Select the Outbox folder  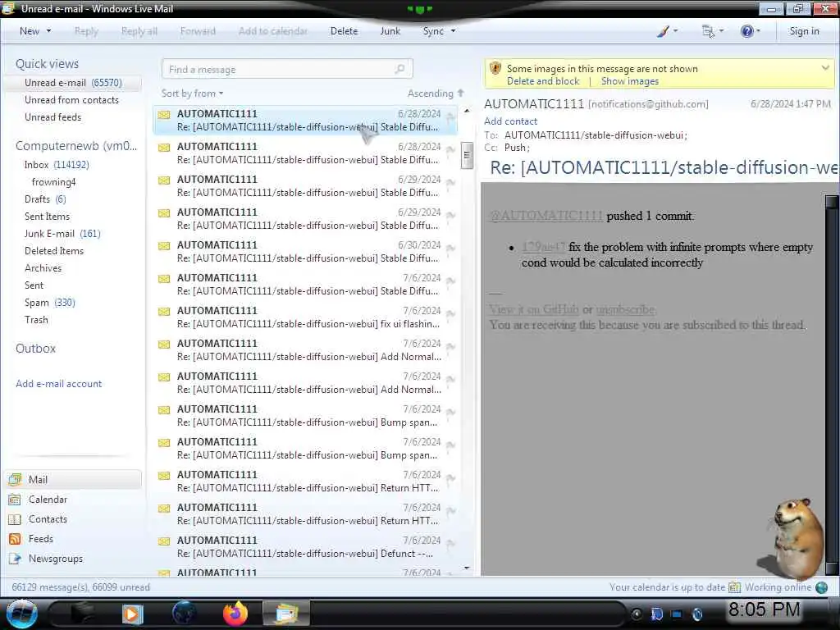(x=35, y=349)
